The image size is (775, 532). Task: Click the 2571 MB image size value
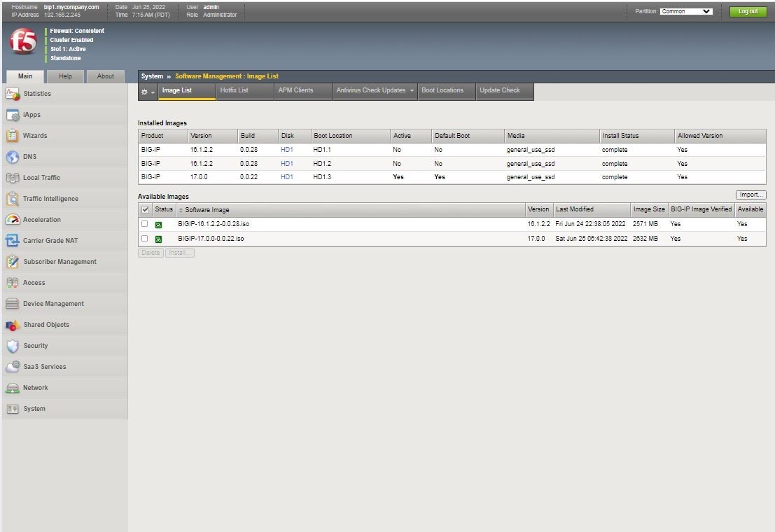pyautogui.click(x=645, y=224)
